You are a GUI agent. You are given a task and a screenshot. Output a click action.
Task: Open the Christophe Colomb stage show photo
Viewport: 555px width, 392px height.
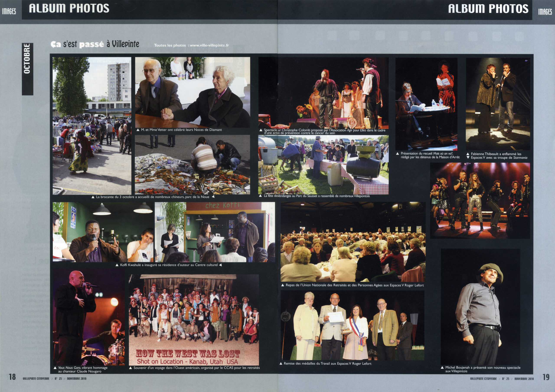323,93
